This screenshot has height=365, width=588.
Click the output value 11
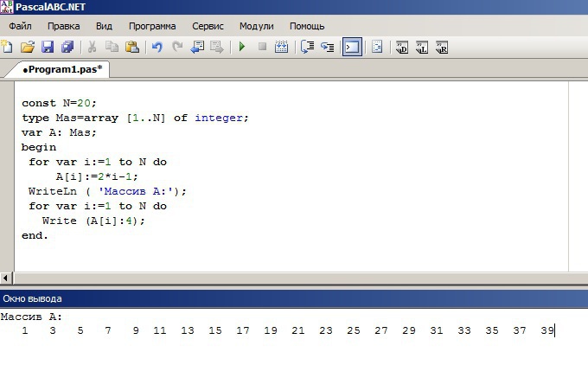pyautogui.click(x=160, y=331)
